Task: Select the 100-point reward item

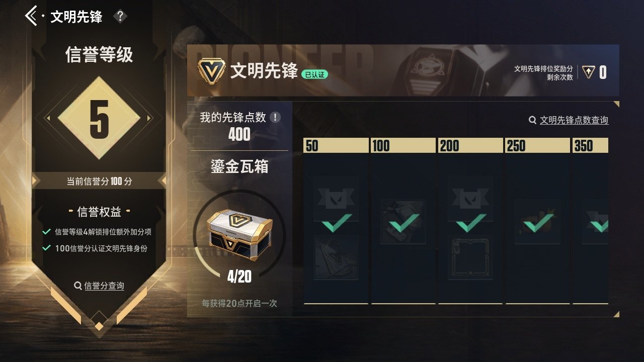Action: pyautogui.click(x=404, y=222)
